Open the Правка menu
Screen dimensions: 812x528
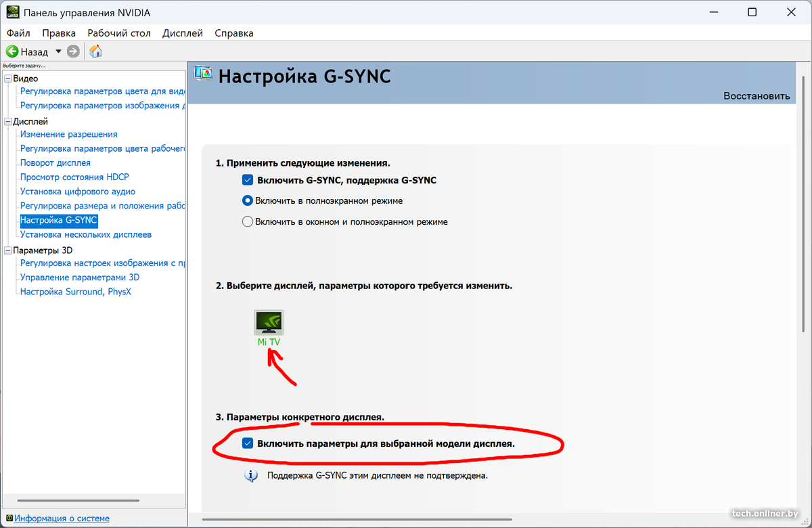(x=59, y=32)
